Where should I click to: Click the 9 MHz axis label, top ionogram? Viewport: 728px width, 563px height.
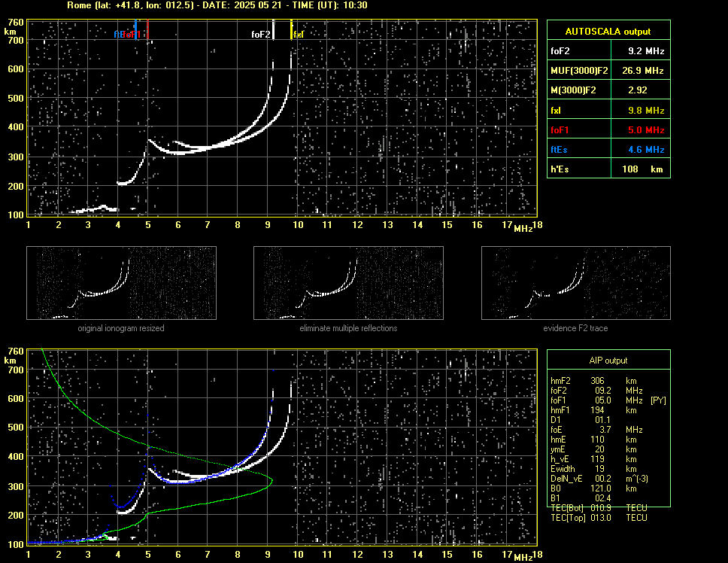268,225
